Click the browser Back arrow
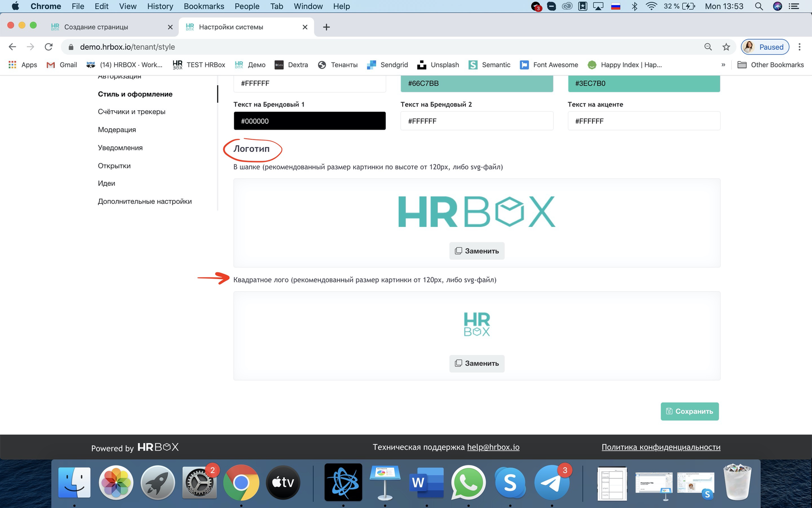This screenshot has width=812, height=508. click(13, 47)
